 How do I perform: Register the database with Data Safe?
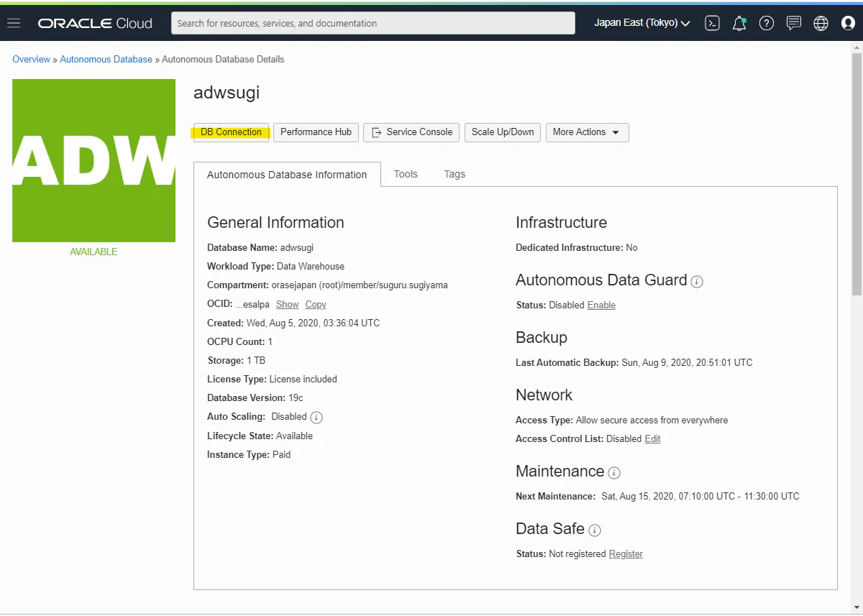[x=626, y=554]
